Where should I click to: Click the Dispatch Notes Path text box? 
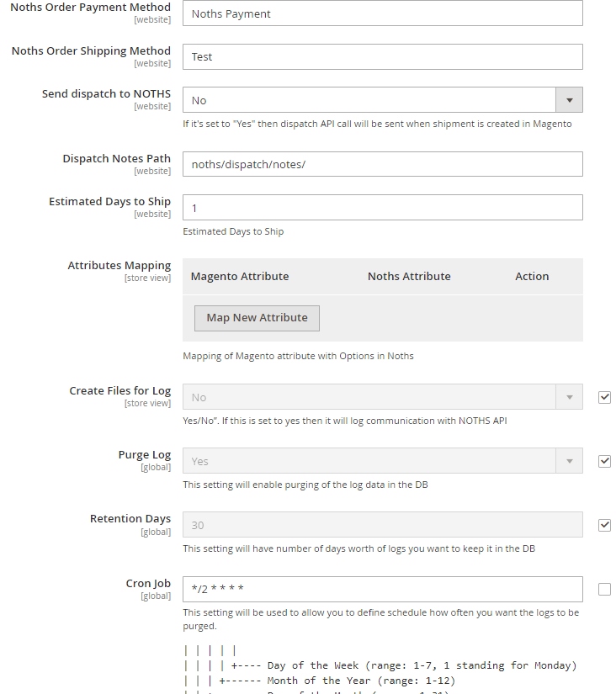coord(382,164)
